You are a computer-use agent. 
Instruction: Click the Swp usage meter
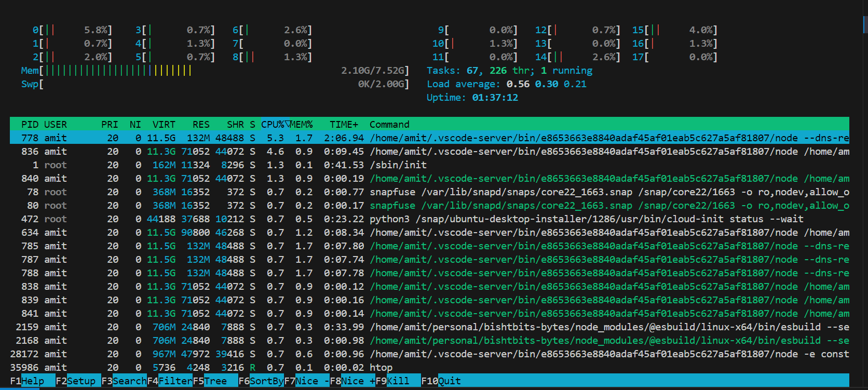pyautogui.click(x=215, y=84)
